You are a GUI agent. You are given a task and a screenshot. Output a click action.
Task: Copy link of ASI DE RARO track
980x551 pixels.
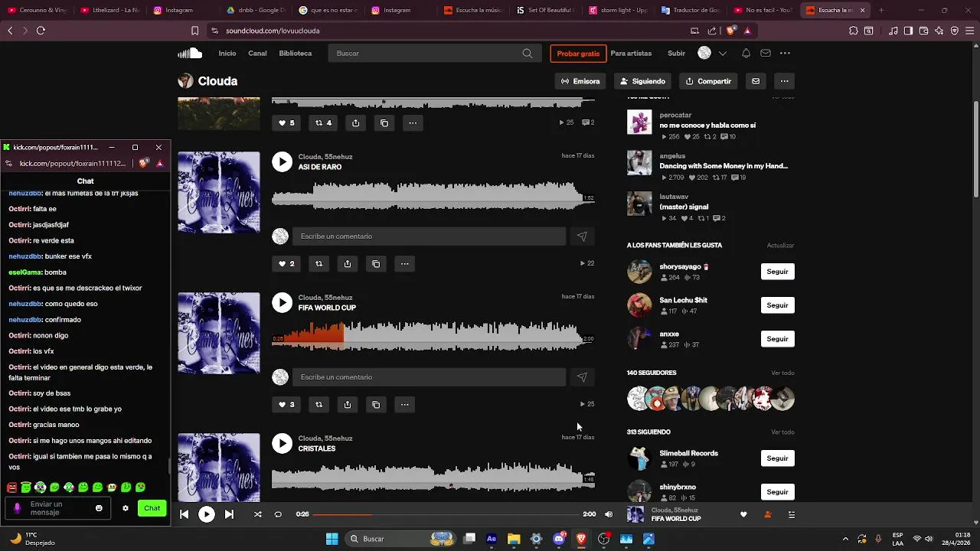[376, 264]
